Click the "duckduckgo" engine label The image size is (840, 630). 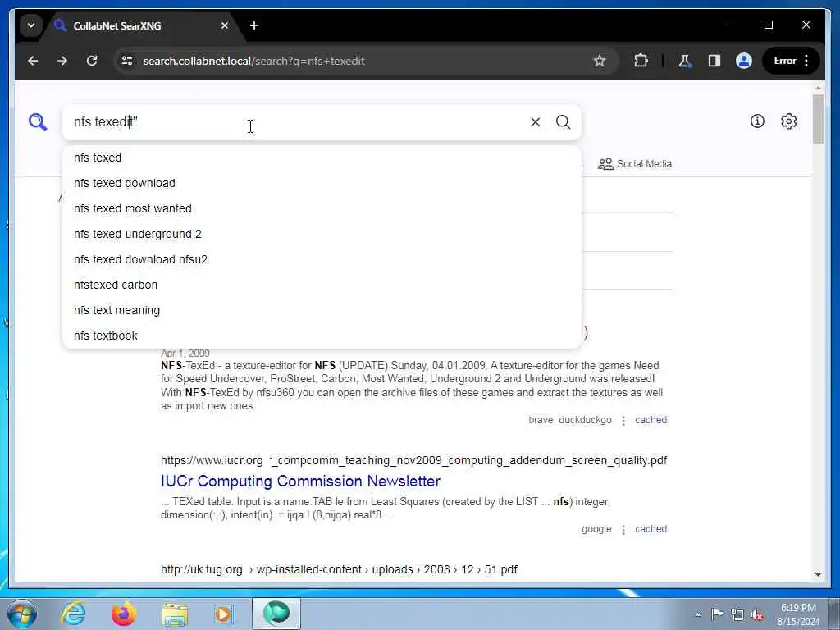pos(585,420)
